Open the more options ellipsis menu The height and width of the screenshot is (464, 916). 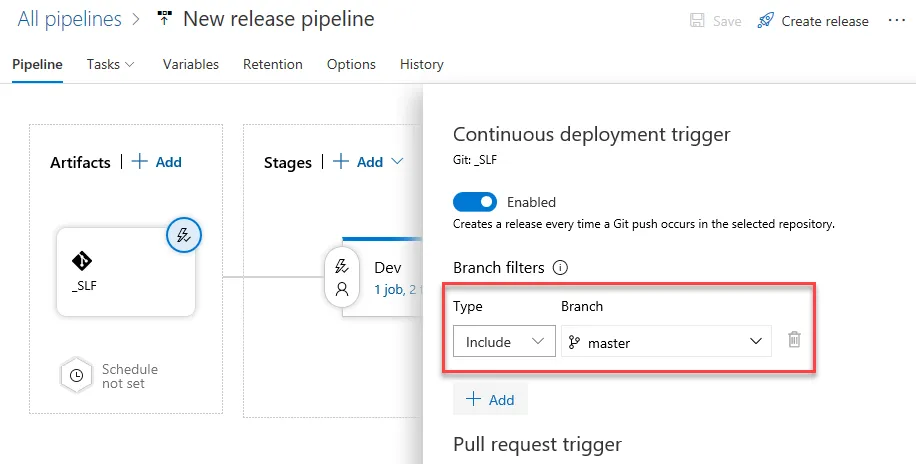click(895, 20)
